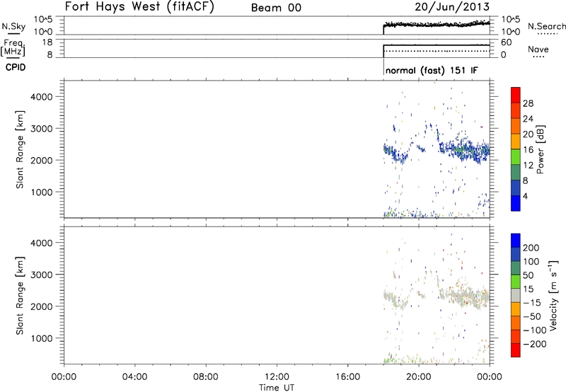Screen dimensions: 566x392
Task: Click the red swatch atop the Power colorbar
Action: tap(516, 95)
